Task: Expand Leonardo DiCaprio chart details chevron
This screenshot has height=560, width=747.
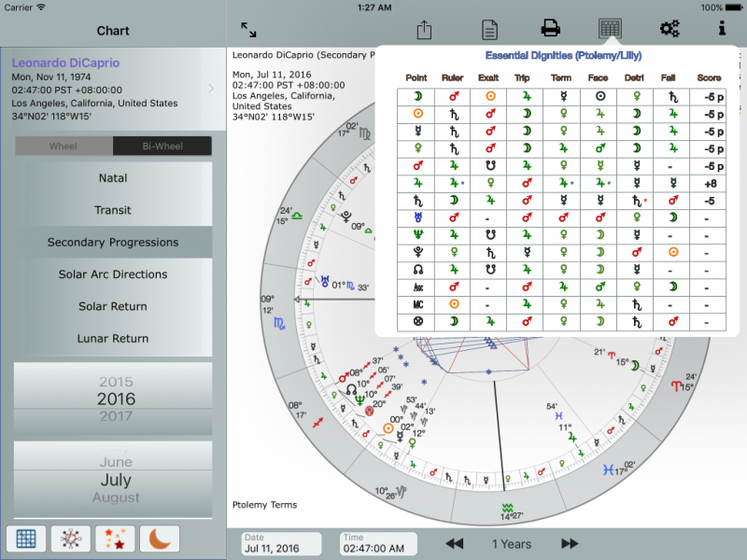Action: coord(211,89)
